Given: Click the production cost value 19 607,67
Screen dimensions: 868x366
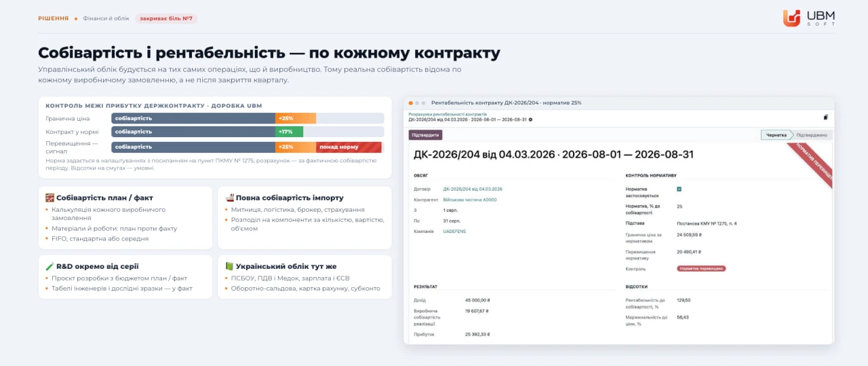Looking at the screenshot, I should (477, 311).
